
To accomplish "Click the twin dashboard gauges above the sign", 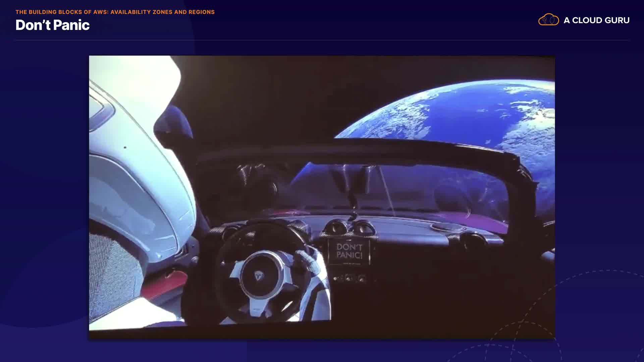I will [349, 229].
